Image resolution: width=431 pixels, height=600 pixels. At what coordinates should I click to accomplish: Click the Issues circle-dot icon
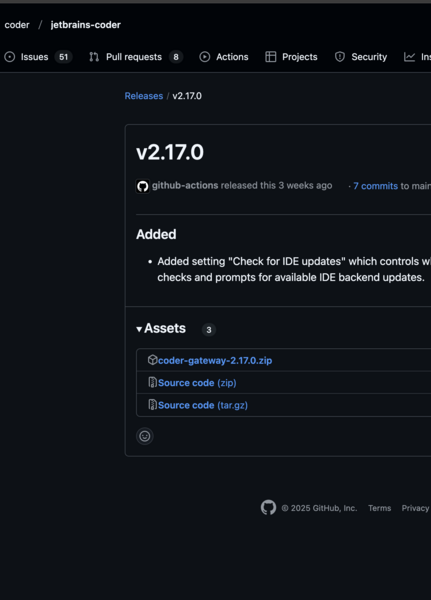click(x=10, y=57)
